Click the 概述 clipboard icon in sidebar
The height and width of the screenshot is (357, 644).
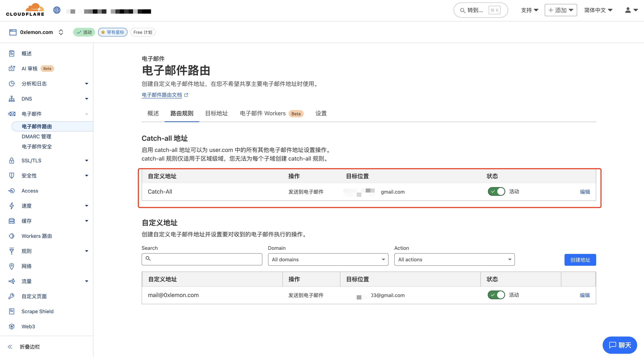point(12,54)
